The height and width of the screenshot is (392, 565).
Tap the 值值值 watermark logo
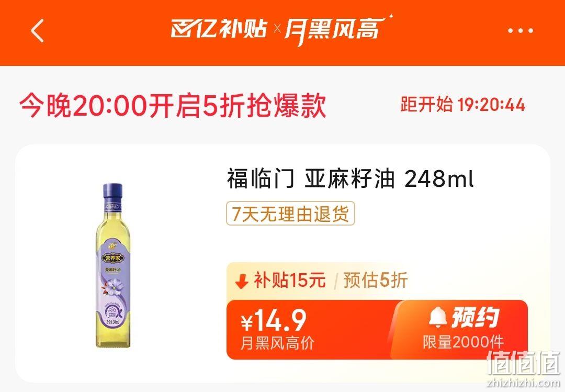coord(523,363)
